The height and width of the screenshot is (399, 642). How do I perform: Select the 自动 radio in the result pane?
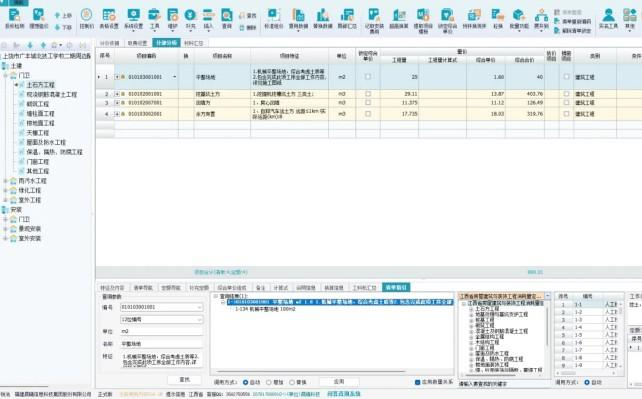[245, 382]
